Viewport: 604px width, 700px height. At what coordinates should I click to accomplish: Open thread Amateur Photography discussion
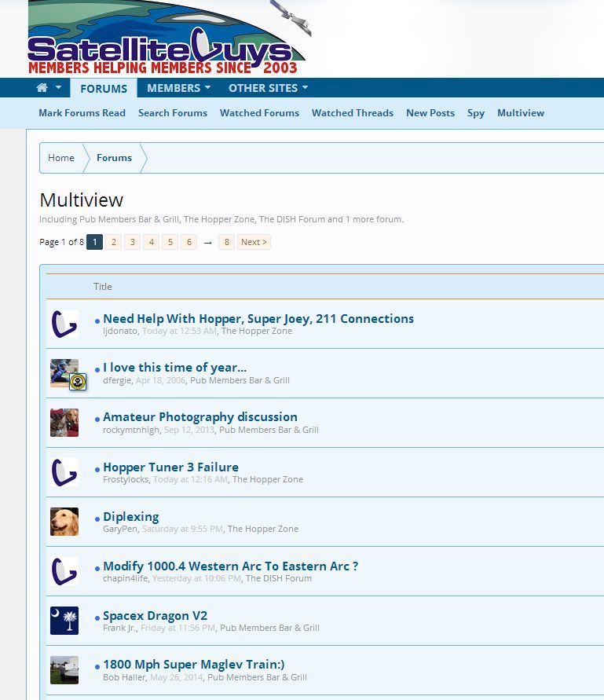[x=200, y=417]
